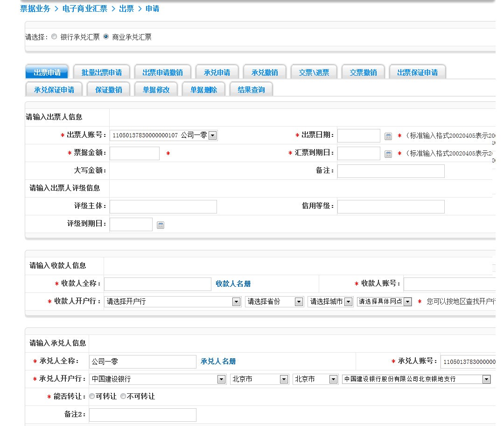
Task: Open calendar picker for 汇票到期日
Action: tap(388, 154)
